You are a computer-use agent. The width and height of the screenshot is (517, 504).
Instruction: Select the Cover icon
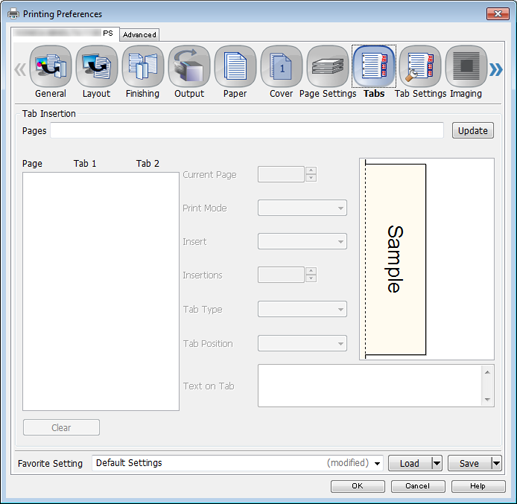(x=281, y=66)
